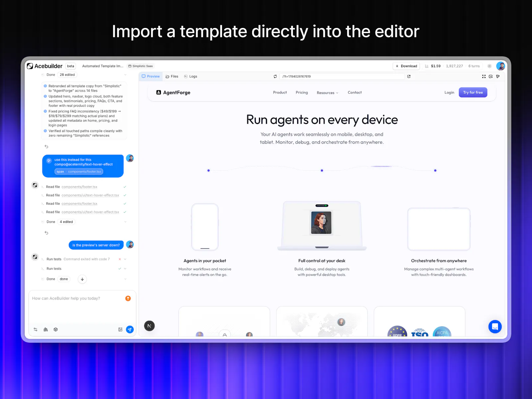Click the user avatar in top right corner
This screenshot has height=399, width=532.
[x=500, y=66]
